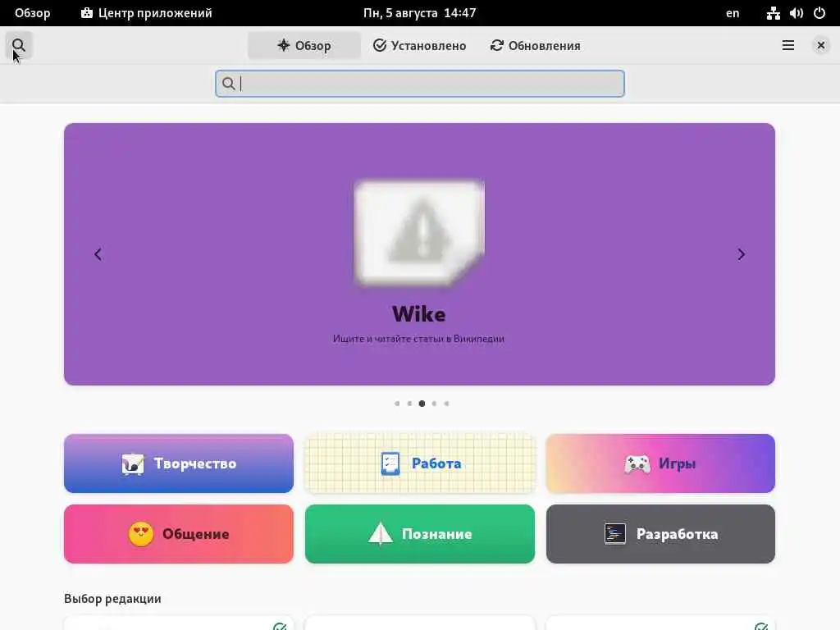Open the Познание category
This screenshot has width=840, height=630.
coord(420,534)
